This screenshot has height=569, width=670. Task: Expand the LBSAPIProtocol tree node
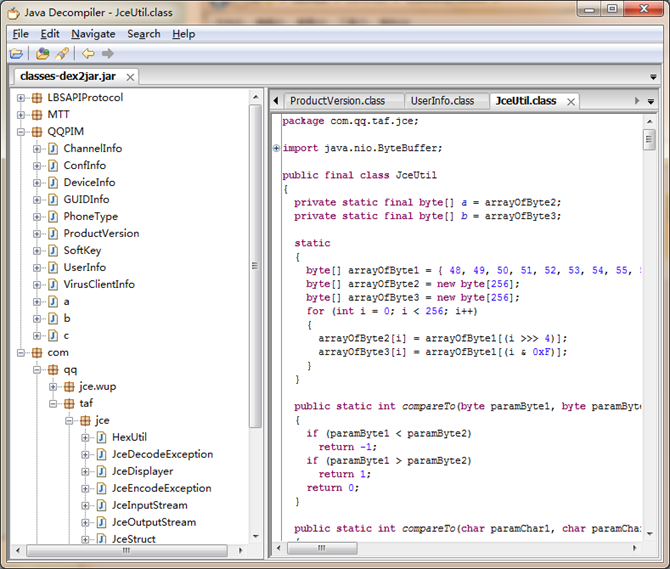point(21,98)
